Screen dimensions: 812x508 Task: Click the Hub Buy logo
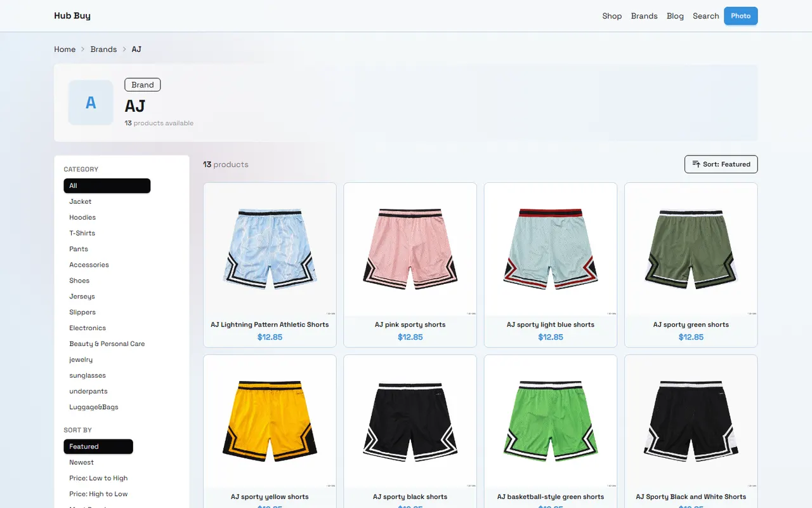[72, 16]
